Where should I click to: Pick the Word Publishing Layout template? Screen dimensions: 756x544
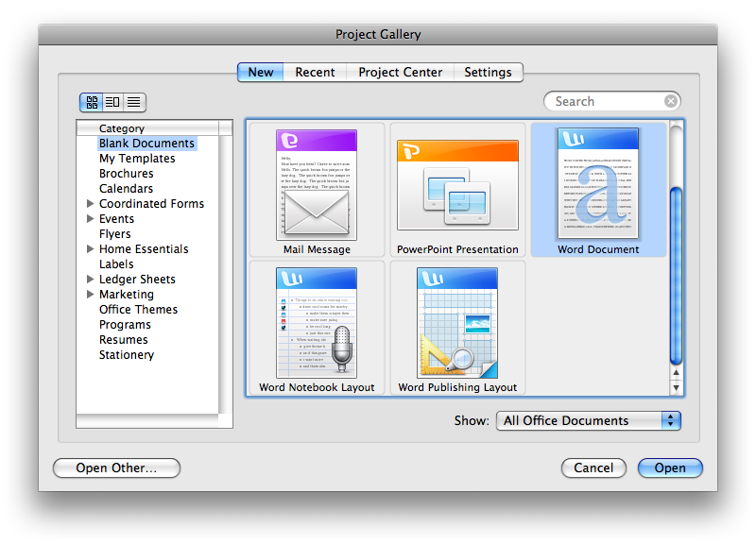pos(457,326)
